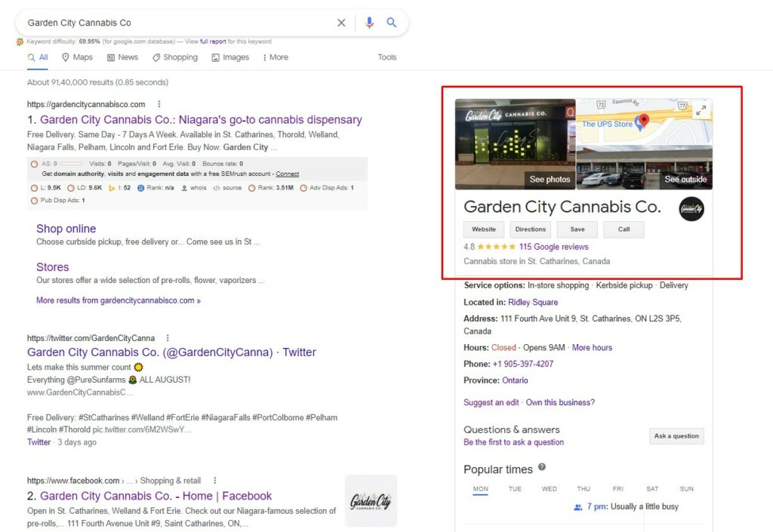Call the business
The image size is (773, 532).
(x=624, y=229)
